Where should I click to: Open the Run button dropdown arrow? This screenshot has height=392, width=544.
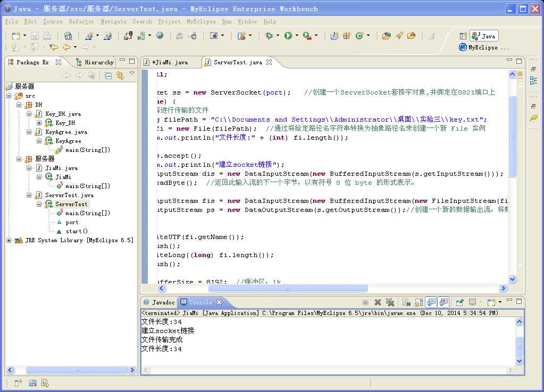(x=297, y=36)
